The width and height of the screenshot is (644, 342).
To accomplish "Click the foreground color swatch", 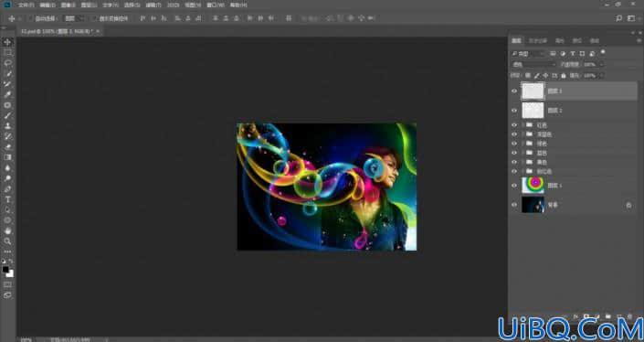I will 5,270.
